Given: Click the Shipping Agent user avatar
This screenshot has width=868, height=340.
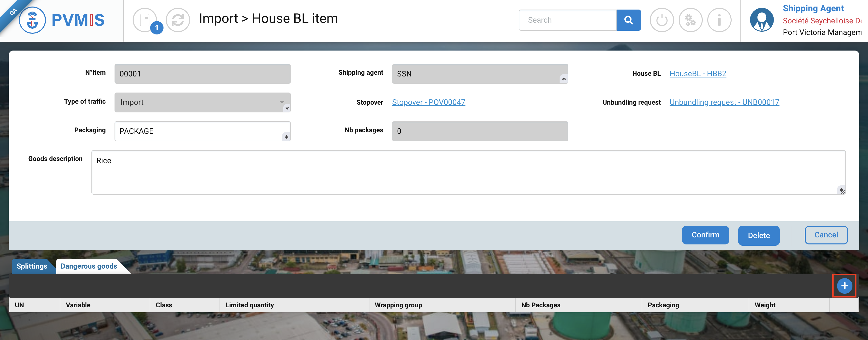Looking at the screenshot, I should 762,20.
